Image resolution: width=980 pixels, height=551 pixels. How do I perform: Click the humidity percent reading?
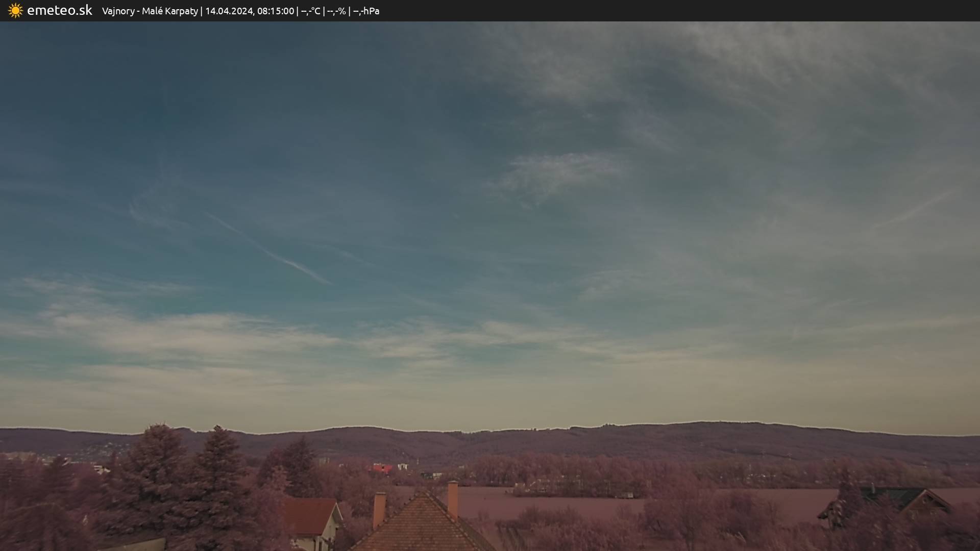(x=336, y=11)
